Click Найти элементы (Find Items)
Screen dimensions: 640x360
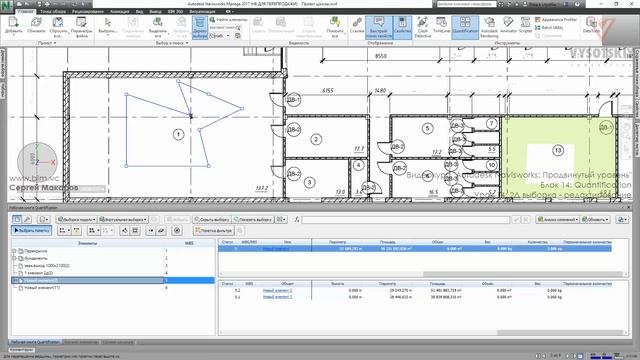point(229,19)
